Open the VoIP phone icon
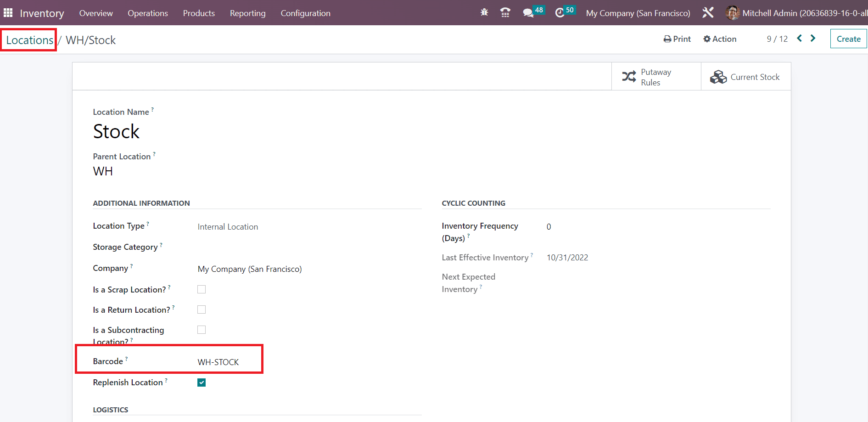 click(505, 13)
